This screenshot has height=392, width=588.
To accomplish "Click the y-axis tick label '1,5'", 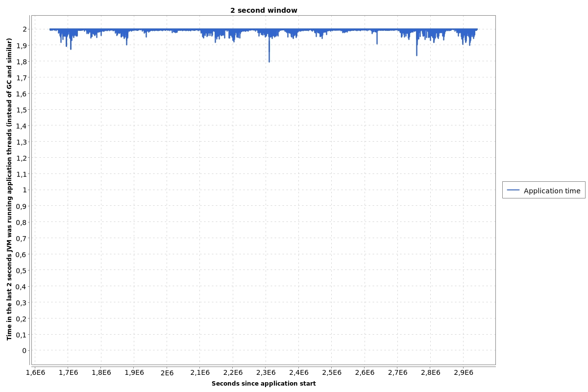I will 22,110.
